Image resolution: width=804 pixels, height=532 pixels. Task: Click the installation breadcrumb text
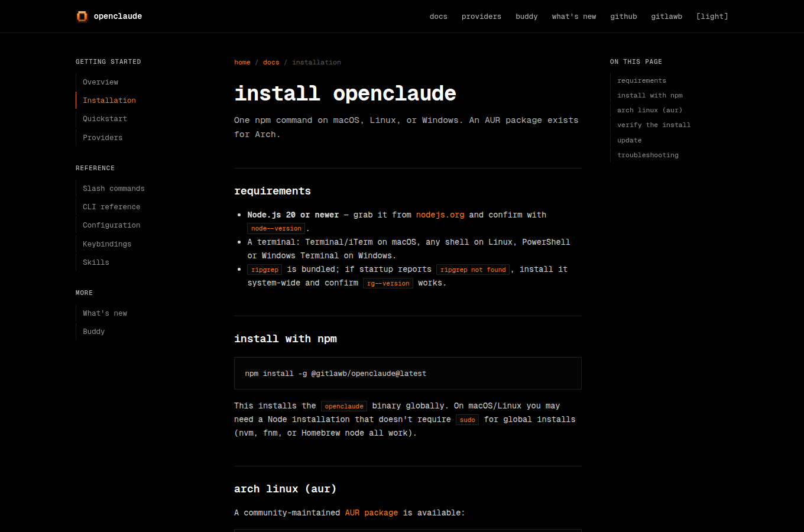point(316,62)
